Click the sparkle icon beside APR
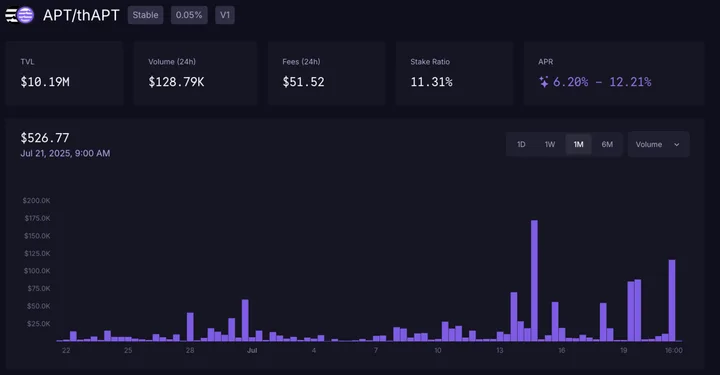720x375 pixels. coord(544,82)
